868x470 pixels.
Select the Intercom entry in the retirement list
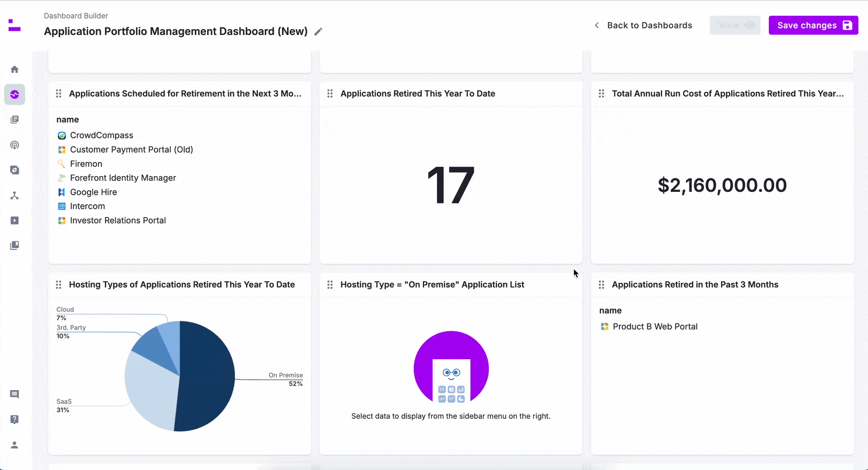click(87, 206)
